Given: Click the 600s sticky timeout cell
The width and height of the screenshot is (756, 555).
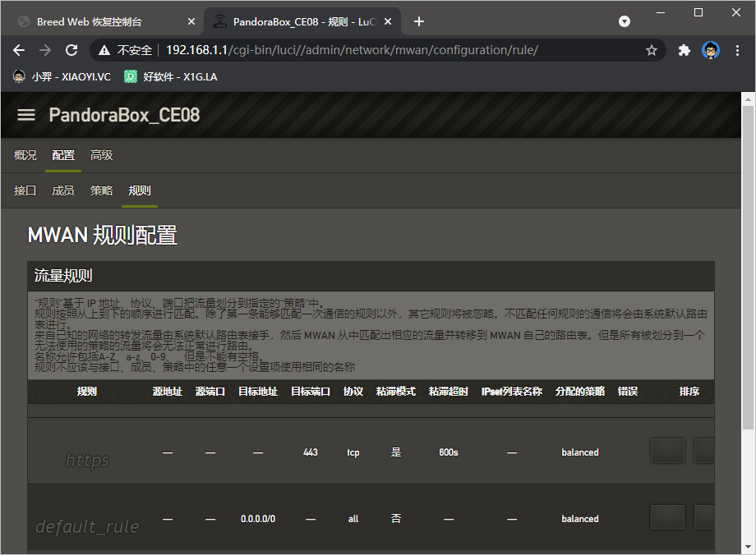Looking at the screenshot, I should tap(449, 452).
